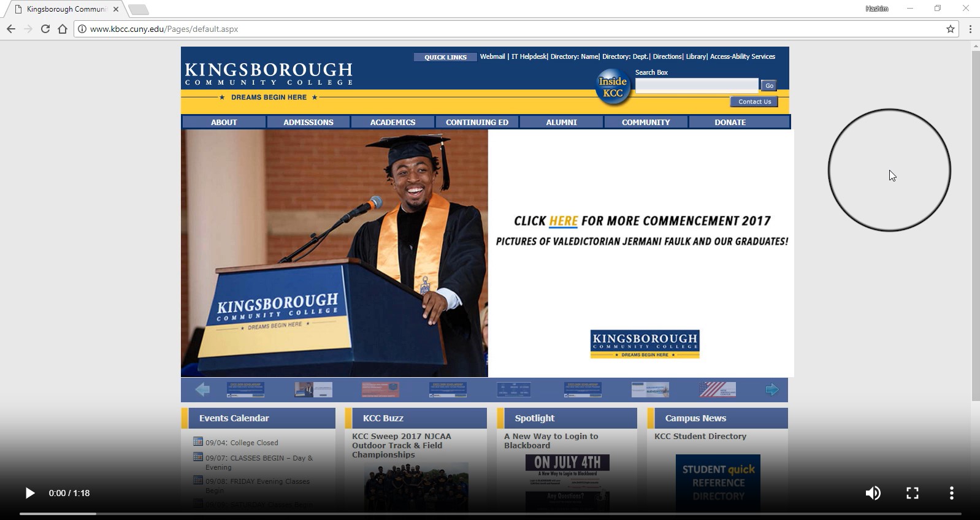Click the address bar URL field
The image size is (980, 520).
(515, 29)
